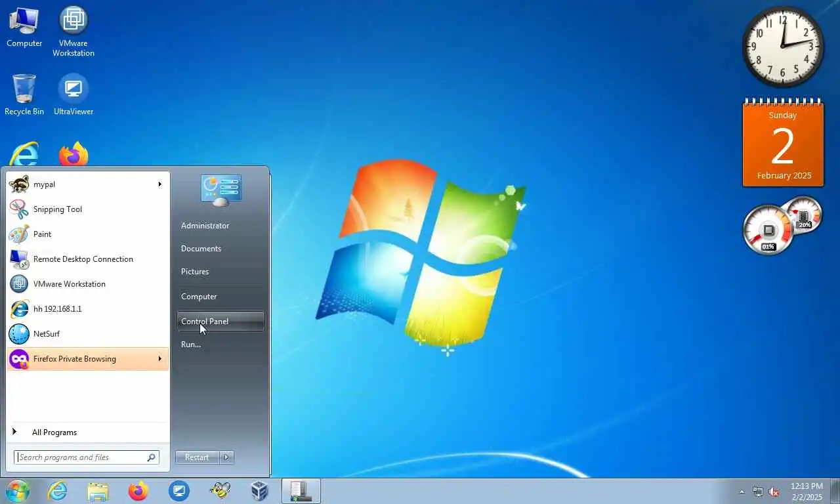The image size is (840, 504).
Task: Click the bee icon on taskbar
Action: (220, 491)
